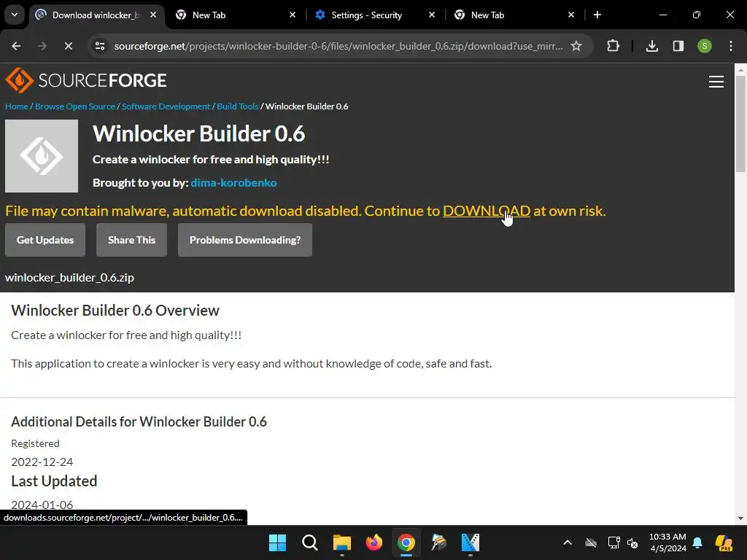Image resolution: width=747 pixels, height=560 pixels.
Task: Close the Download winlocker tab
Action: (153, 15)
